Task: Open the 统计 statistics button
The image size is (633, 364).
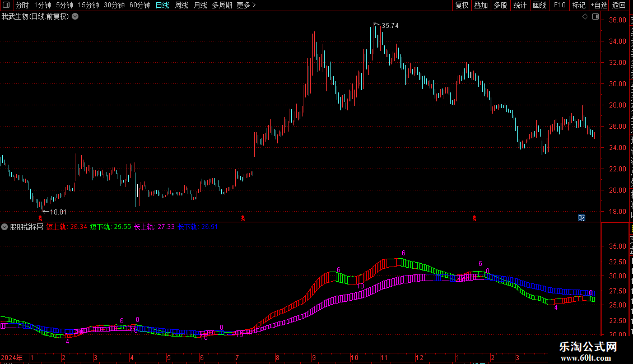Action: (x=520, y=5)
